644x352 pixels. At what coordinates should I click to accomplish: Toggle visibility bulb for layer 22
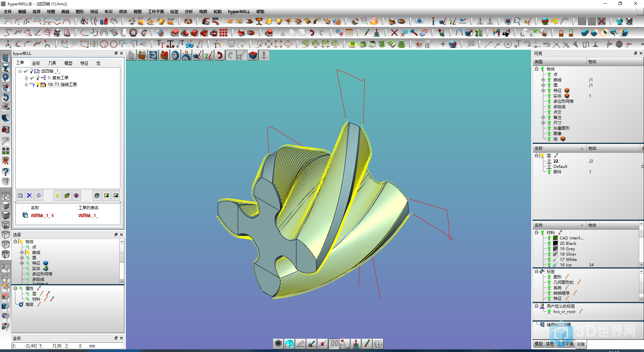pos(549,161)
